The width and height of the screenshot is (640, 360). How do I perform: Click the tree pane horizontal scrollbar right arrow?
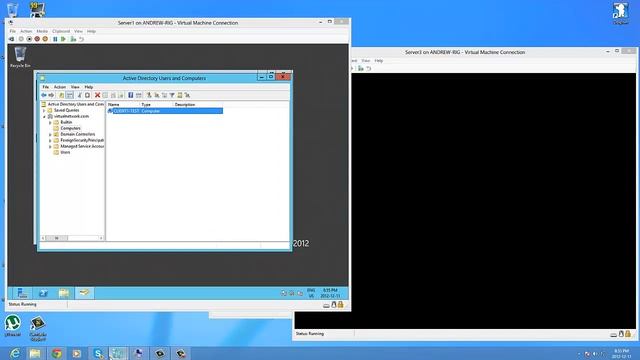pyautogui.click(x=101, y=238)
